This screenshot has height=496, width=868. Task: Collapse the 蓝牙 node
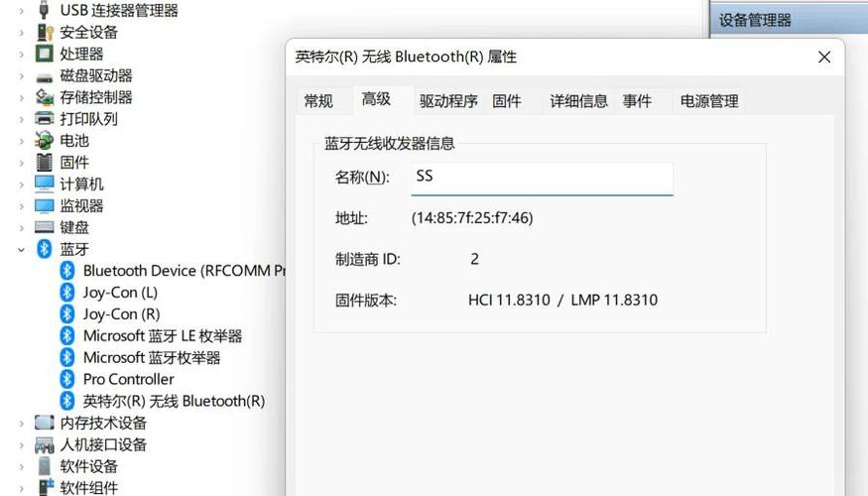pyautogui.click(x=22, y=250)
